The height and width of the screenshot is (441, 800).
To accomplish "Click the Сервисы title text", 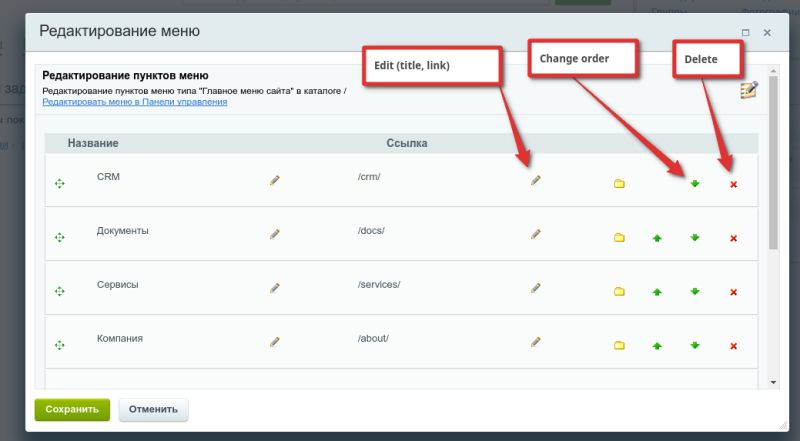I will [x=117, y=285].
